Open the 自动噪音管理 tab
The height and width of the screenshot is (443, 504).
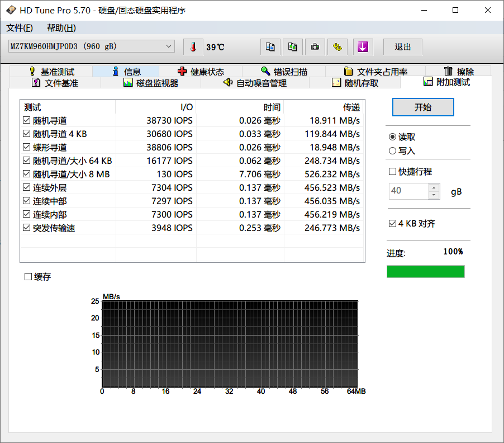coord(255,83)
